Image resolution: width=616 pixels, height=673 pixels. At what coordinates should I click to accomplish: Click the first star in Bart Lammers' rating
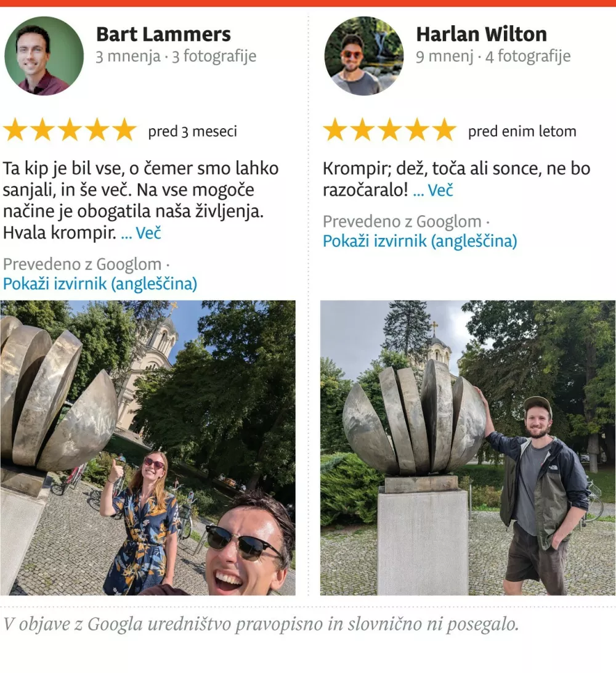point(15,130)
